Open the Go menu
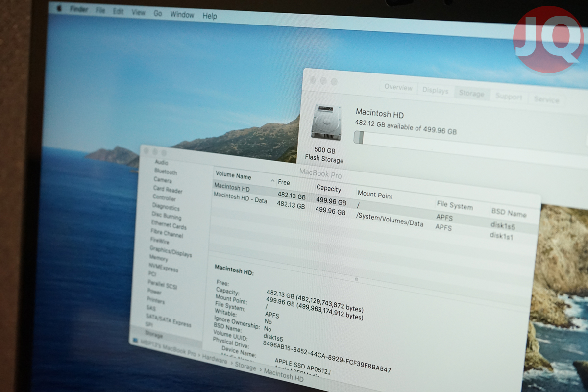The width and height of the screenshot is (588, 392). click(158, 13)
